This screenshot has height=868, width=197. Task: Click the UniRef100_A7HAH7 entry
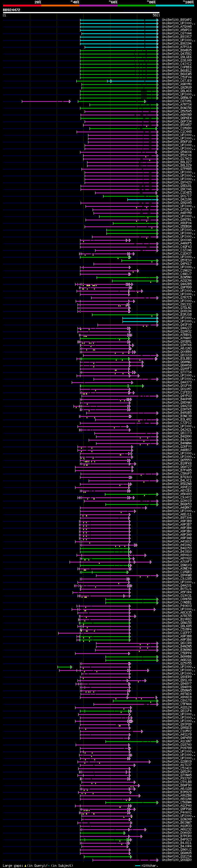(x=177, y=338)
